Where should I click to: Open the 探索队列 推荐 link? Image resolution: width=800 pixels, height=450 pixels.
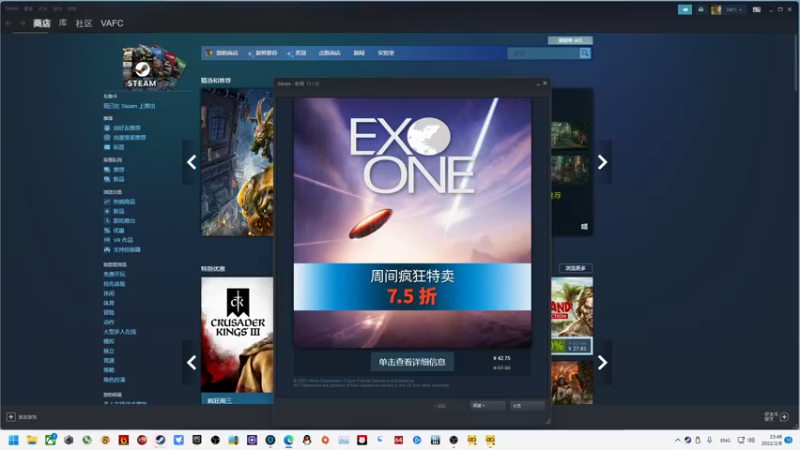pyautogui.click(x=118, y=169)
